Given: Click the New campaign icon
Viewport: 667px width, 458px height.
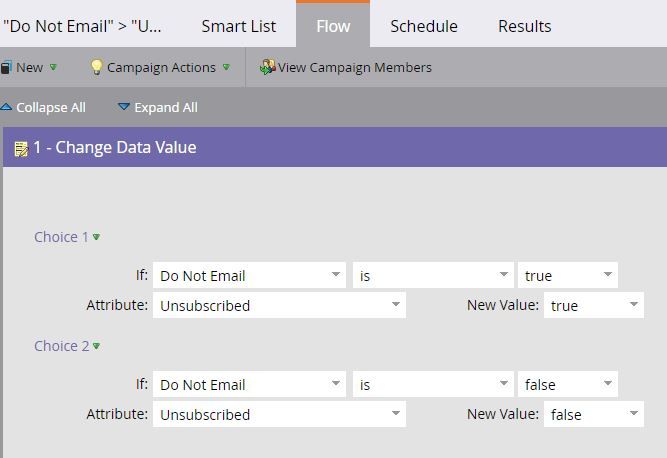Looking at the screenshot, I should (6, 68).
